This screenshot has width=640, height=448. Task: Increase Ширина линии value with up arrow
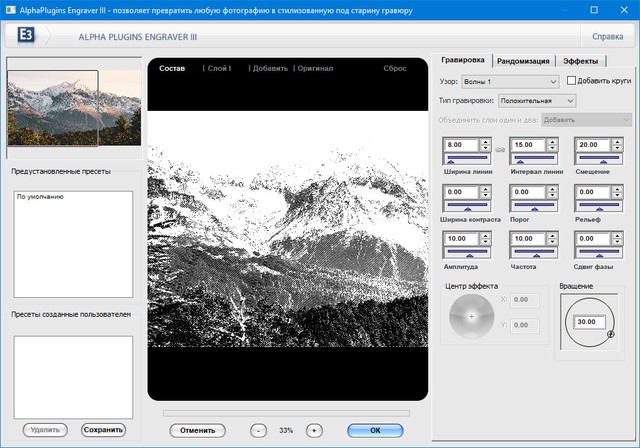coord(485,141)
